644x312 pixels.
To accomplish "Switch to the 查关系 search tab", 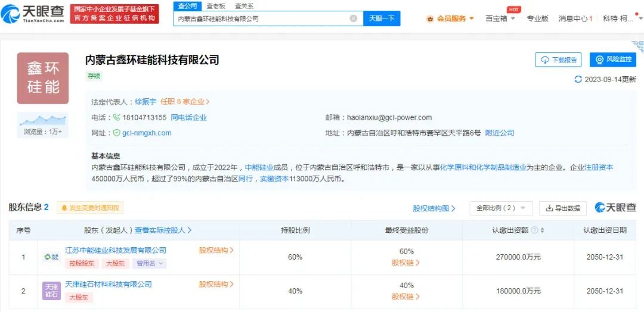I will click(x=244, y=6).
